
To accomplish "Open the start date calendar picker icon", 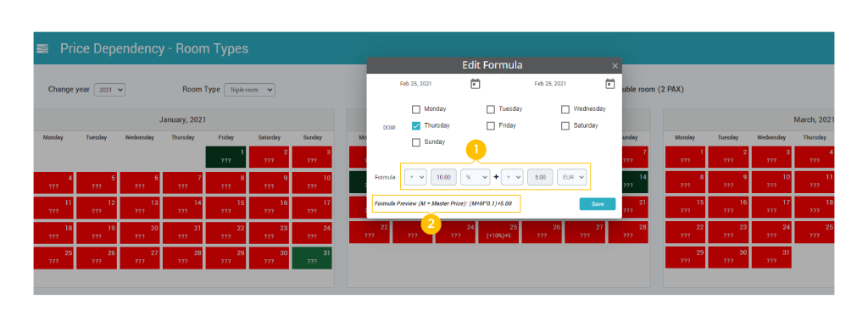I will pos(475,84).
